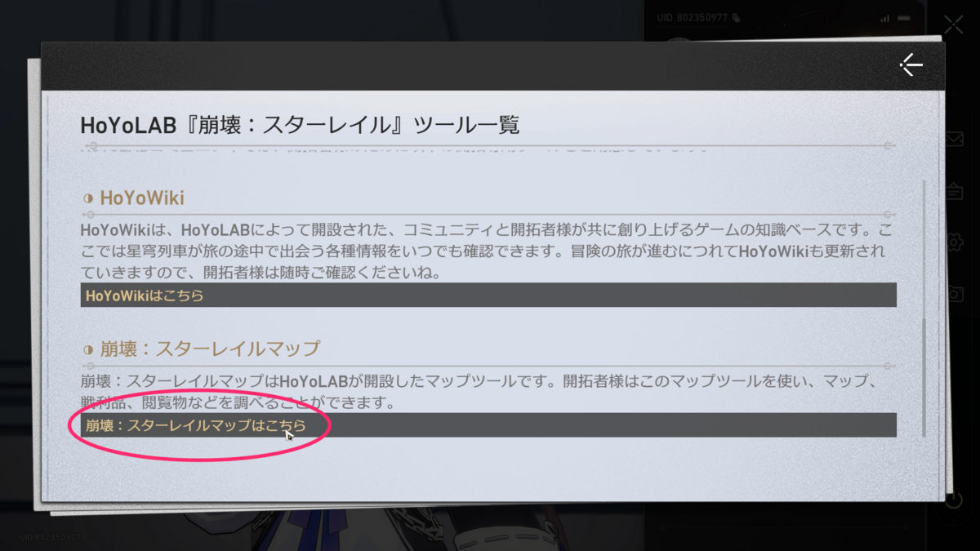980x551 pixels.
Task: Click the スターレイルマップ description paragraph
Action: point(482,392)
